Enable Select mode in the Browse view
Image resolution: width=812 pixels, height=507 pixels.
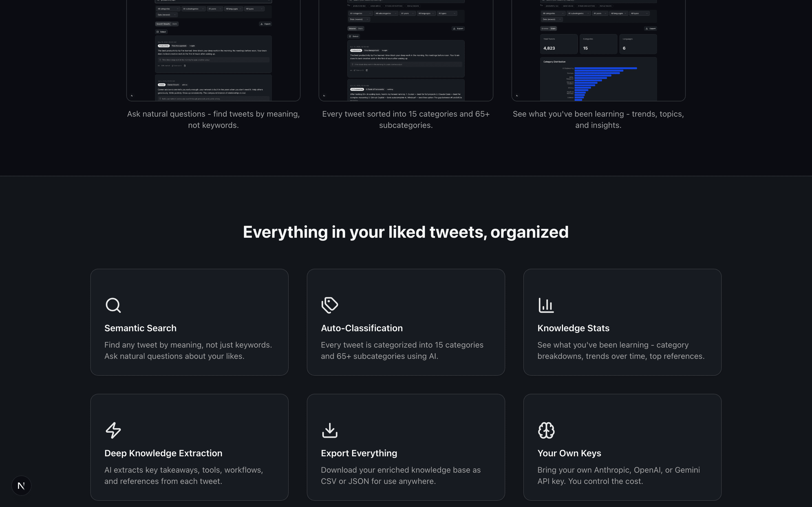pyautogui.click(x=354, y=36)
